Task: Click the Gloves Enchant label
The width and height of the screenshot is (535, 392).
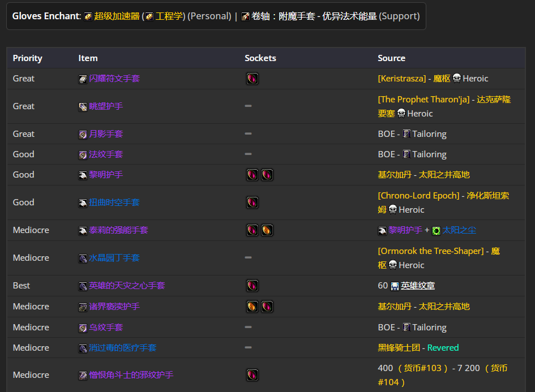Action: coord(46,16)
